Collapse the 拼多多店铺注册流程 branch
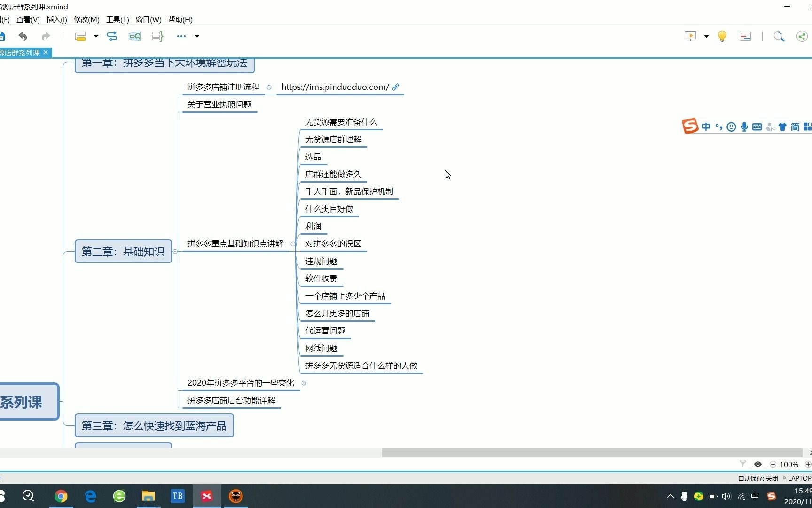 (269, 87)
